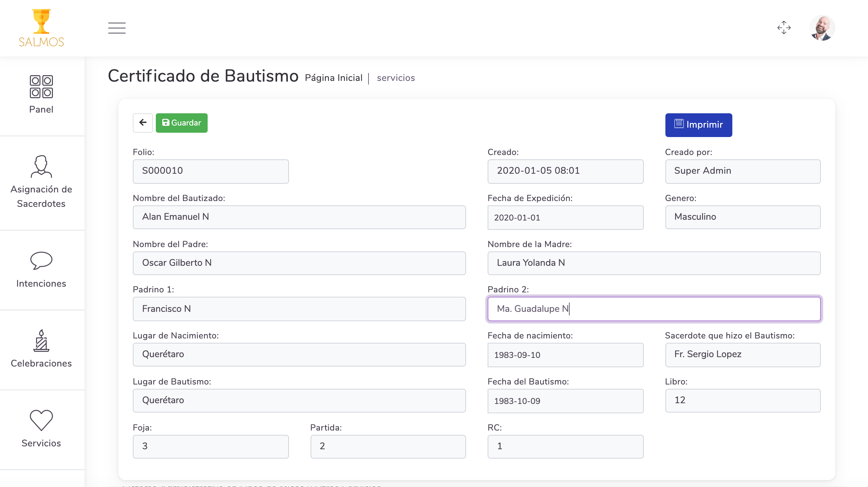Open the Sacerdote Fr. Sergio Lopez field
868x487 pixels.
click(x=742, y=354)
